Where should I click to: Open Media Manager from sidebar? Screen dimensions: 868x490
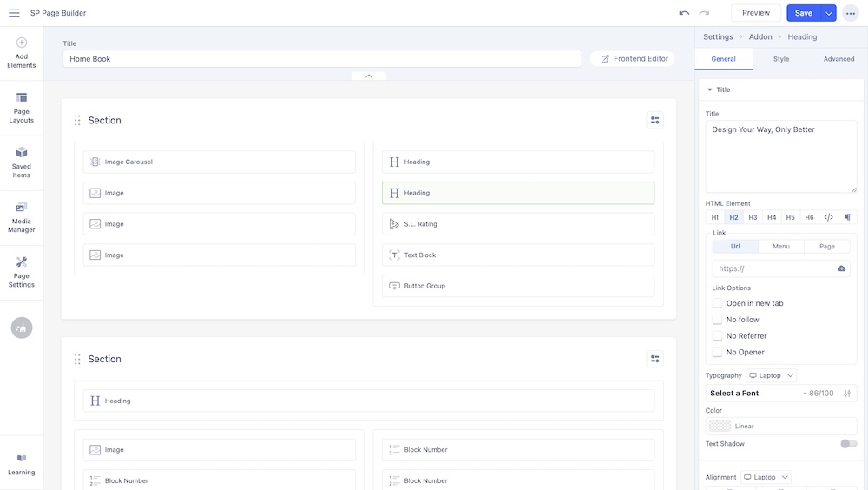click(22, 217)
